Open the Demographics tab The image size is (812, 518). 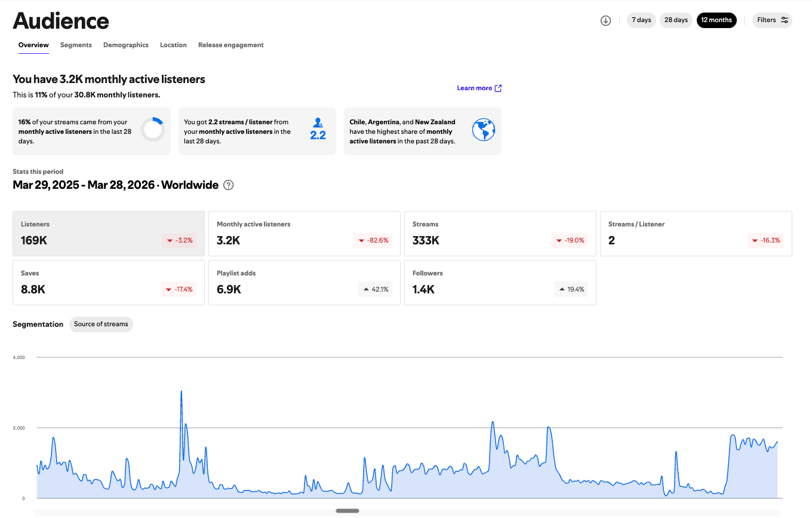[x=126, y=45]
